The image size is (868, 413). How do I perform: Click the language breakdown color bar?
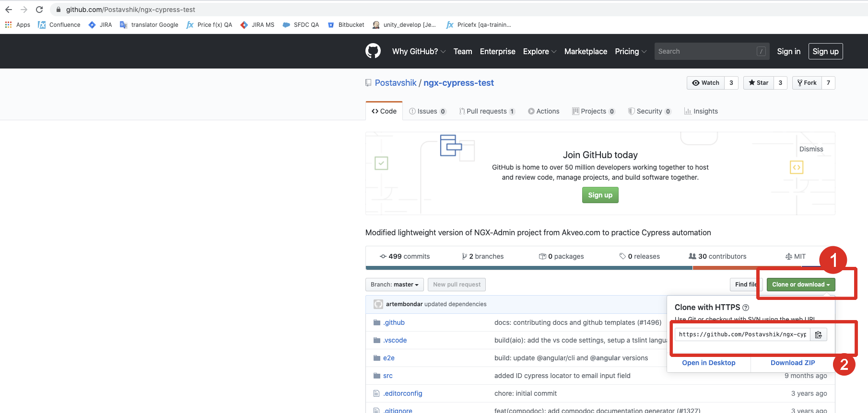click(x=528, y=268)
